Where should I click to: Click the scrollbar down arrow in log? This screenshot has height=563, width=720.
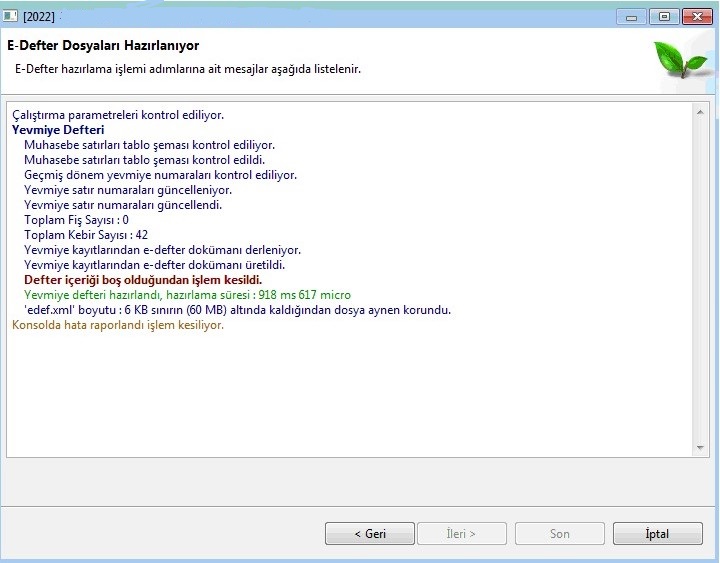700,447
